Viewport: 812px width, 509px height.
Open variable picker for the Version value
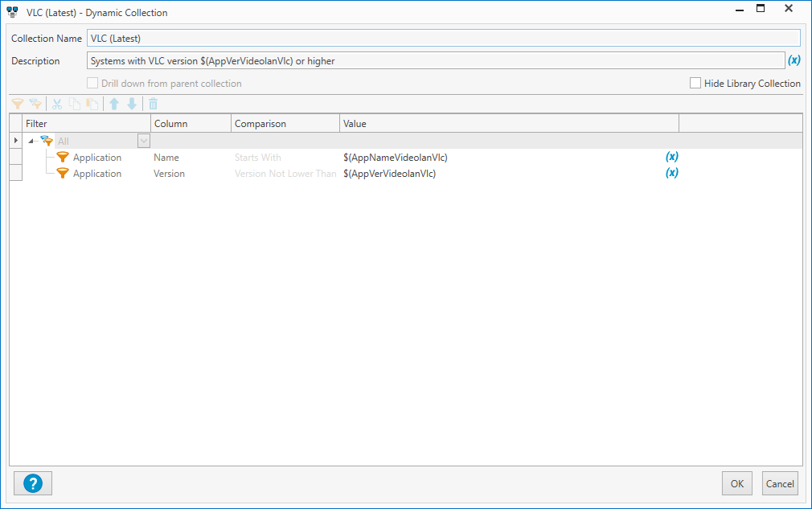674,173
